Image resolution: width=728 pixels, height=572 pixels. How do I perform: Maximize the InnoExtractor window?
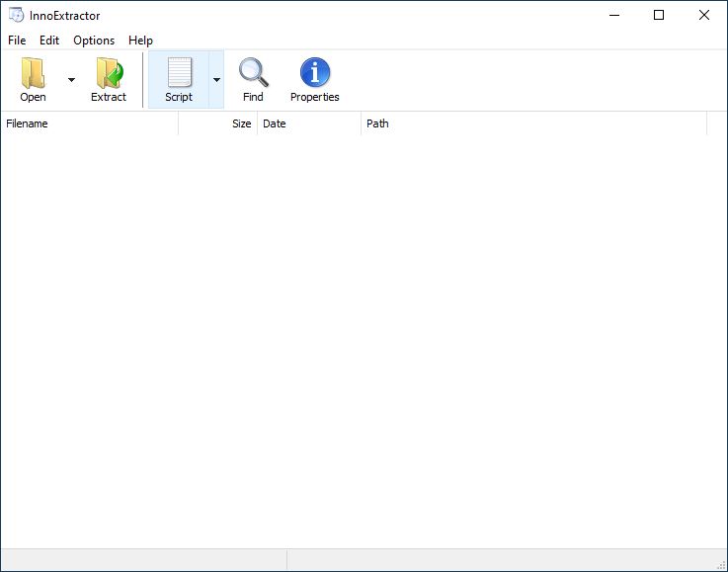click(658, 15)
